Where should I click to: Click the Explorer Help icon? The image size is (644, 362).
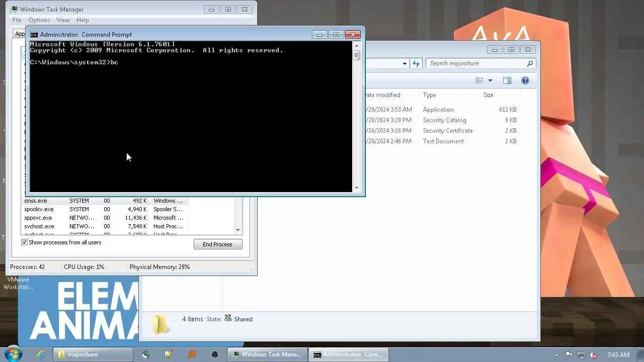tap(525, 80)
